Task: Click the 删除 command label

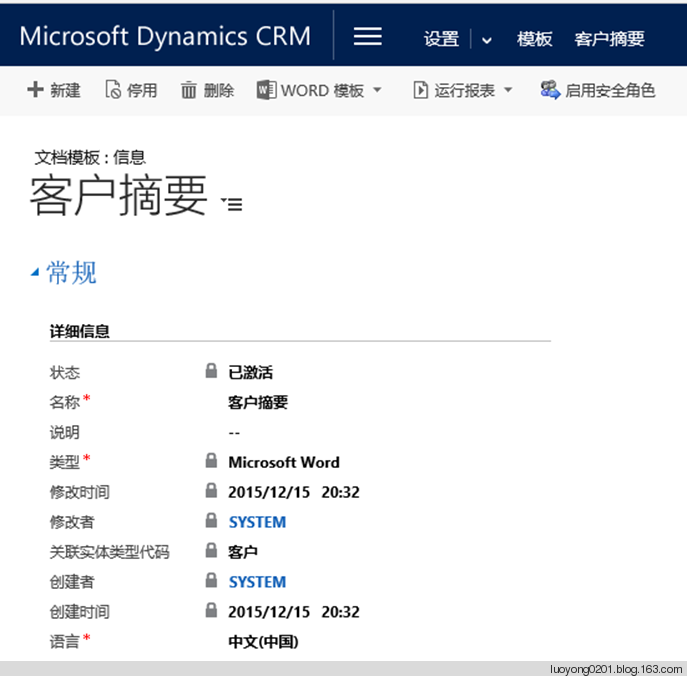Action: (x=219, y=91)
